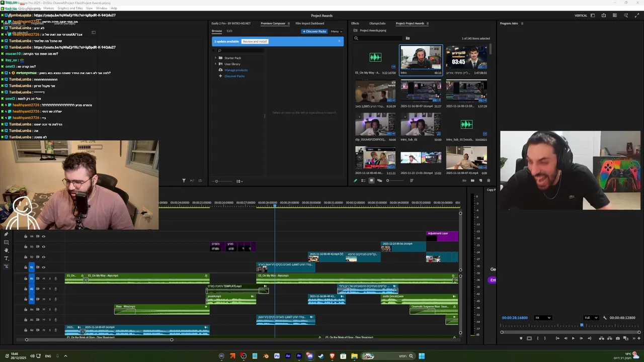
Task: Click Automate to Sequence in the Project panel
Action: (464, 180)
